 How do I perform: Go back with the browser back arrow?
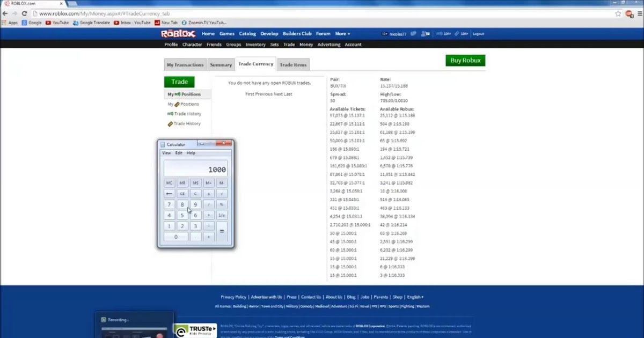pyautogui.click(x=5, y=13)
